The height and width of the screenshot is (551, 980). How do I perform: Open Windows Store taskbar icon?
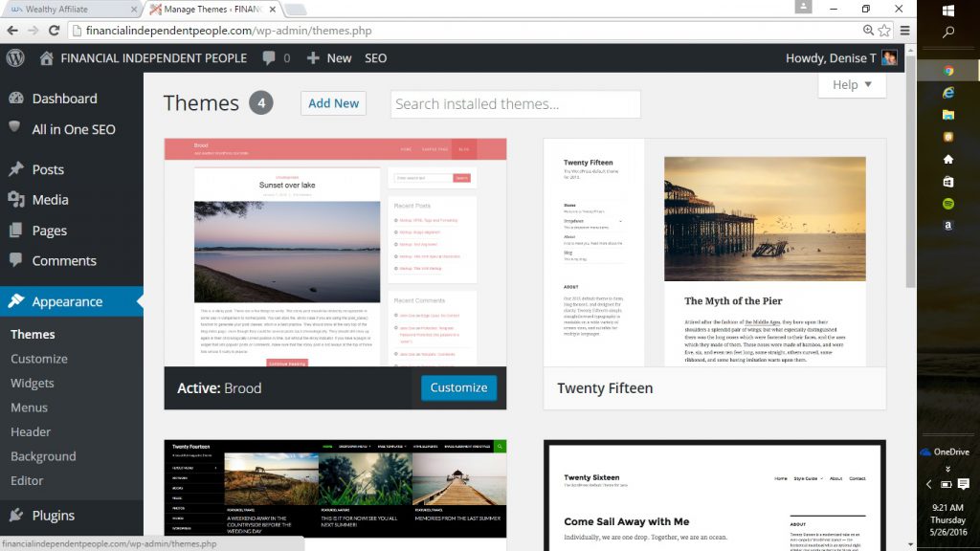tap(948, 181)
